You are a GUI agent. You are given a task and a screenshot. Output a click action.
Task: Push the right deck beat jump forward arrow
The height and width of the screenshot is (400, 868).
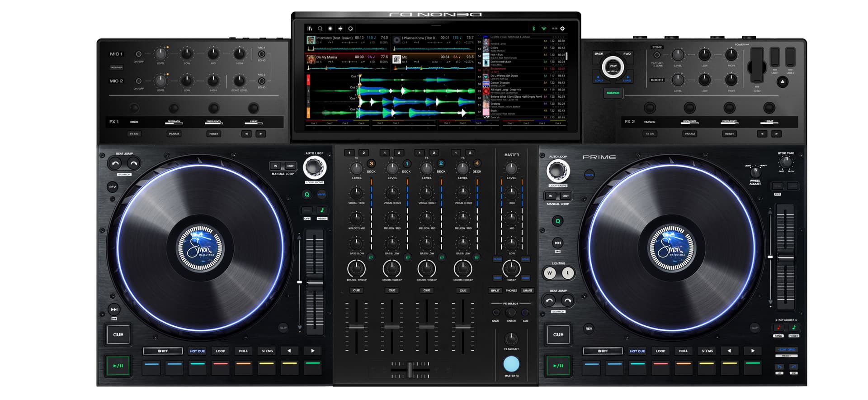point(567,300)
